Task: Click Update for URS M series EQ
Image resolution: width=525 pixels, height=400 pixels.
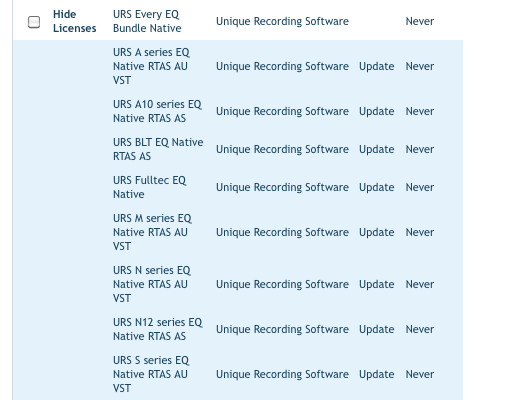Action: [376, 232]
